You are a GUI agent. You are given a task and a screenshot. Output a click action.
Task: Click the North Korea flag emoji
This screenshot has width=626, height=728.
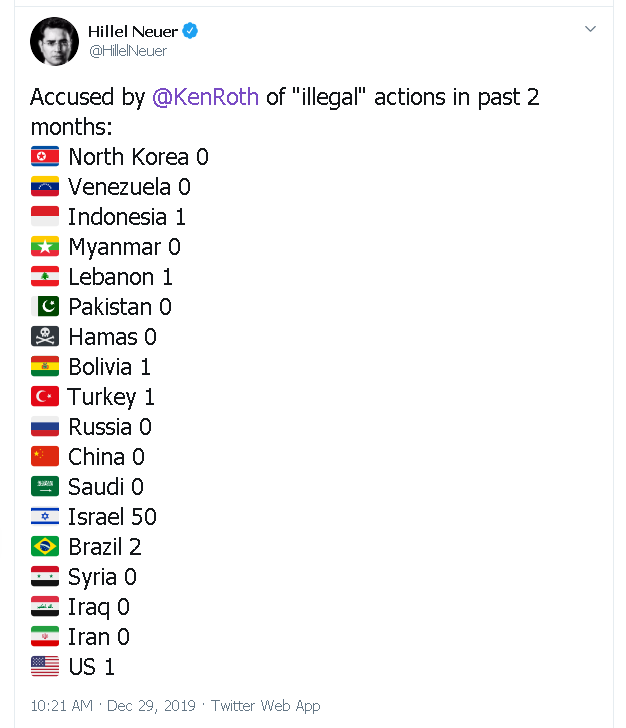pos(45,157)
